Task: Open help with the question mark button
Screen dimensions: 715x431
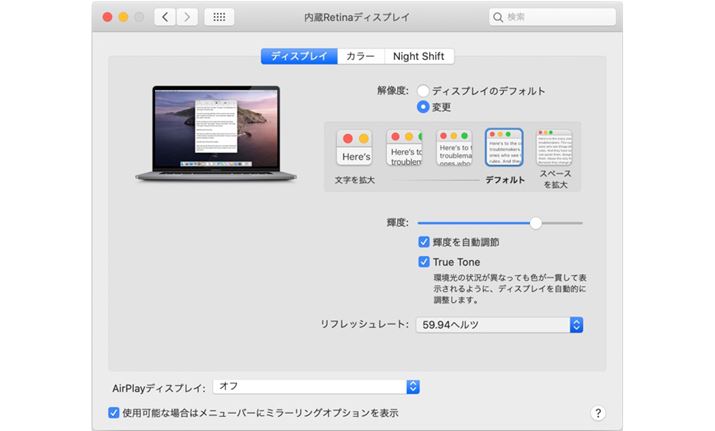Action: [598, 413]
